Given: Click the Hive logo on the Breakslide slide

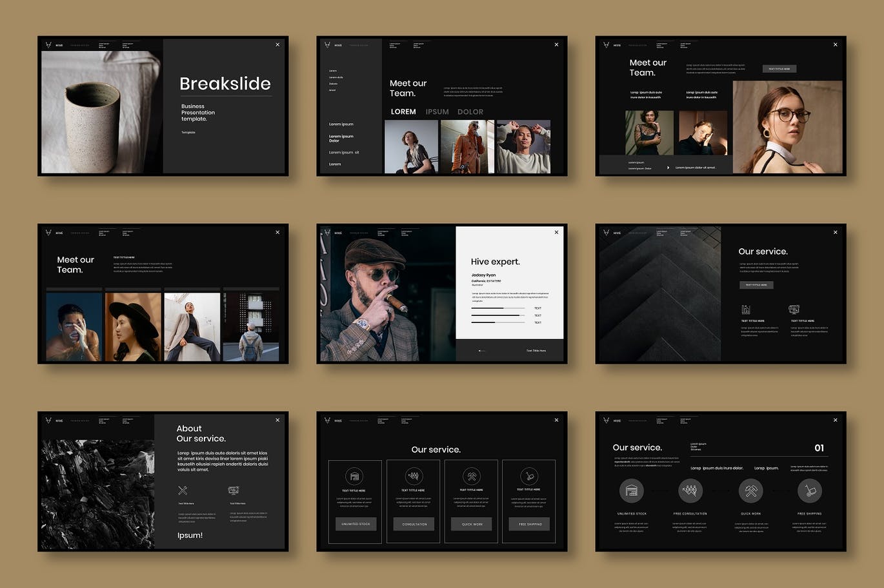Looking at the screenshot, I should [x=48, y=45].
